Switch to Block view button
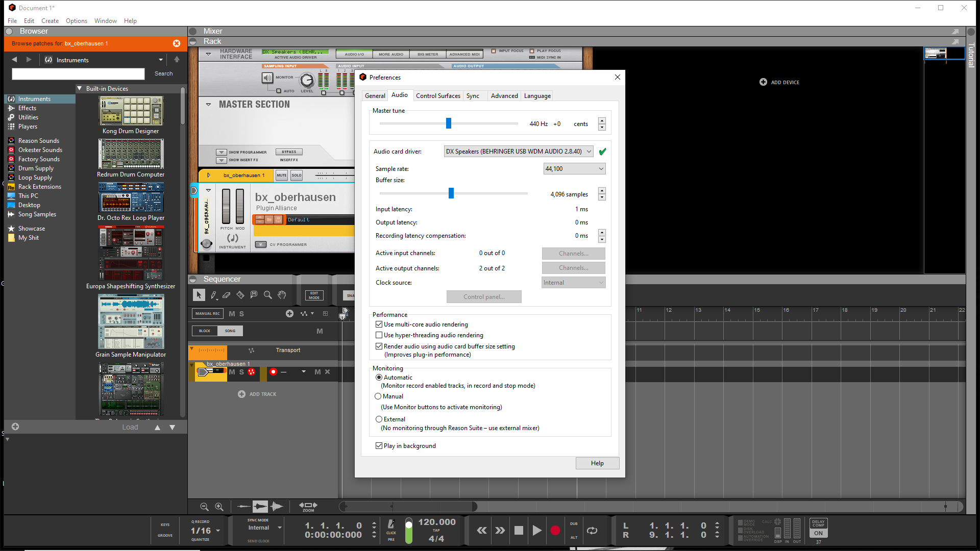The width and height of the screenshot is (980, 551). 205,331
